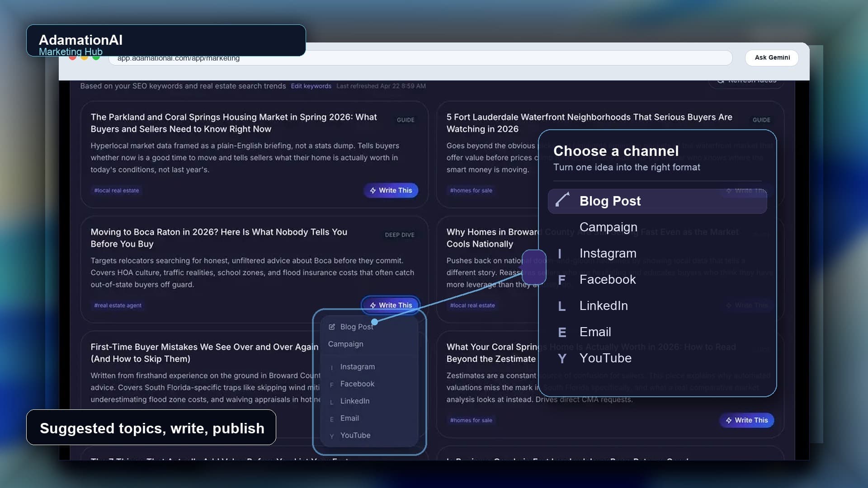868x488 pixels.
Task: Click the 'Targets relocators searching for honest' description
Action: click(252, 272)
